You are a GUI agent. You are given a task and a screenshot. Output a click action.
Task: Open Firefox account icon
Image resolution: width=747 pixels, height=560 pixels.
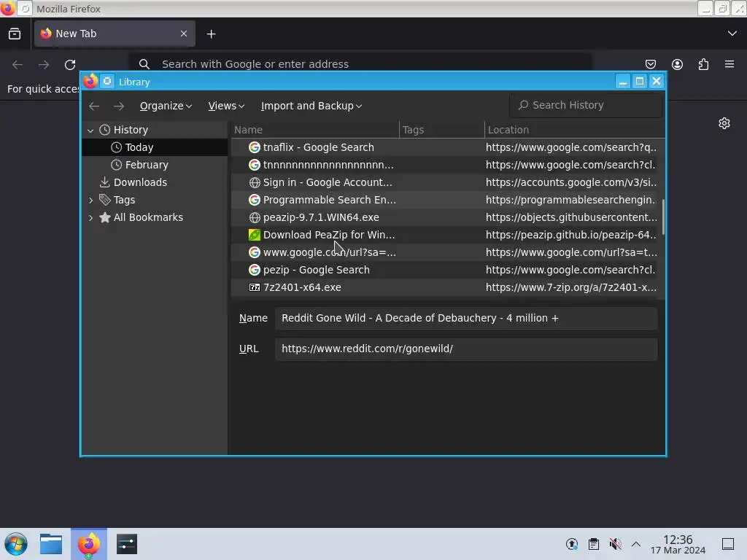coord(677,64)
